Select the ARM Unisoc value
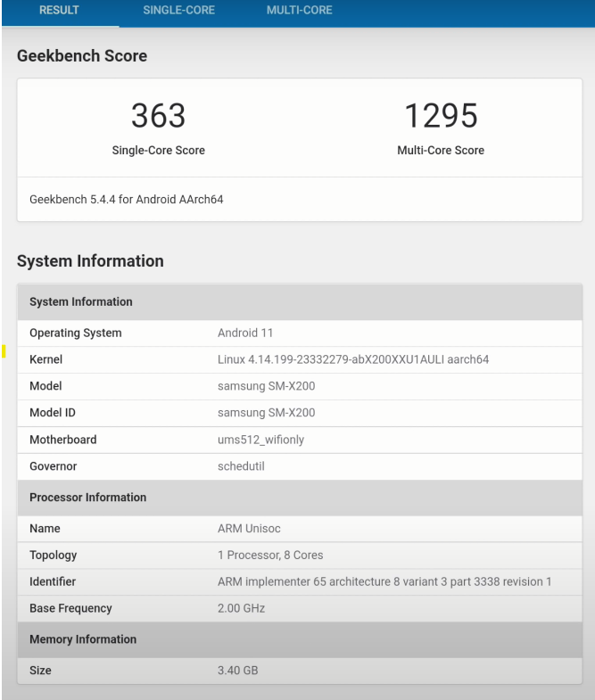The height and width of the screenshot is (700, 595). pos(249,529)
